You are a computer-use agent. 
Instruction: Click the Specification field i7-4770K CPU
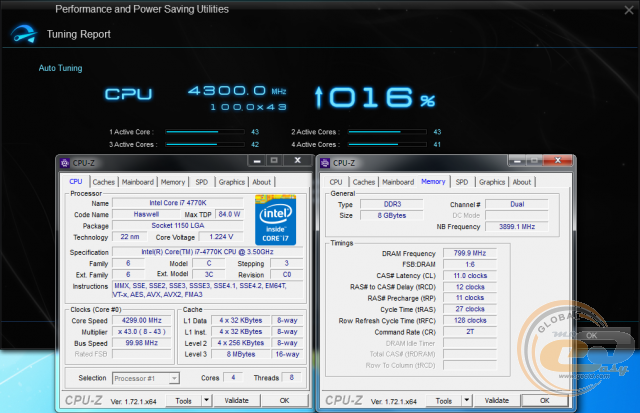[x=207, y=252]
